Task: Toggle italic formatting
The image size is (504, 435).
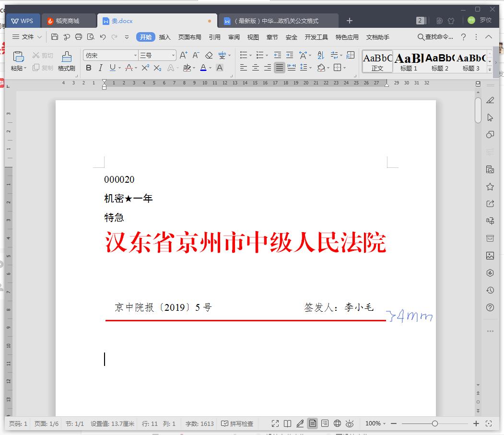Action: (100, 68)
